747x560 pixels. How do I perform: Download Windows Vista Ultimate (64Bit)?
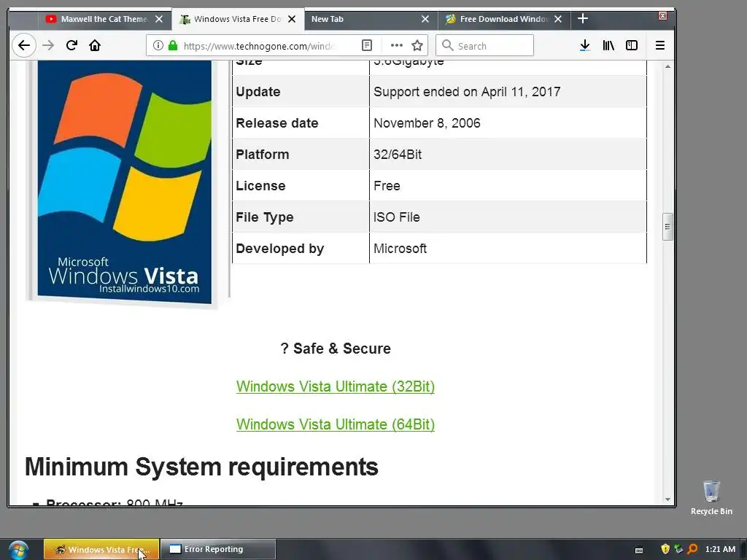click(336, 425)
